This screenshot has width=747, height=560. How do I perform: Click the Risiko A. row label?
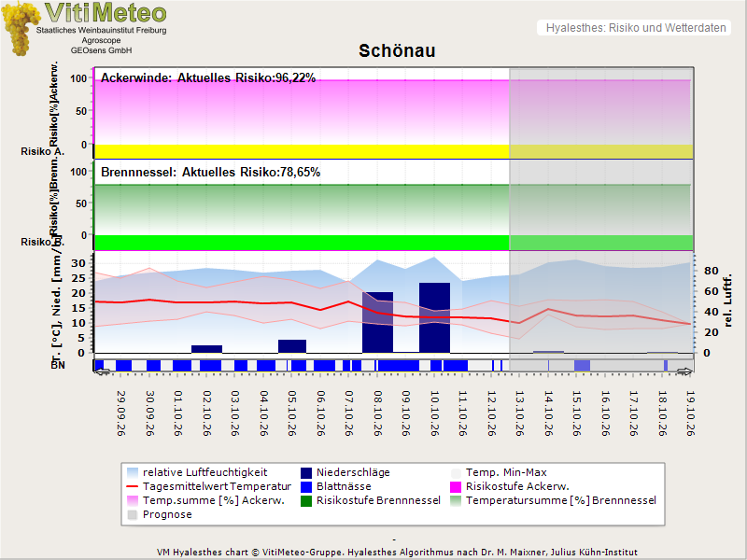click(42, 151)
